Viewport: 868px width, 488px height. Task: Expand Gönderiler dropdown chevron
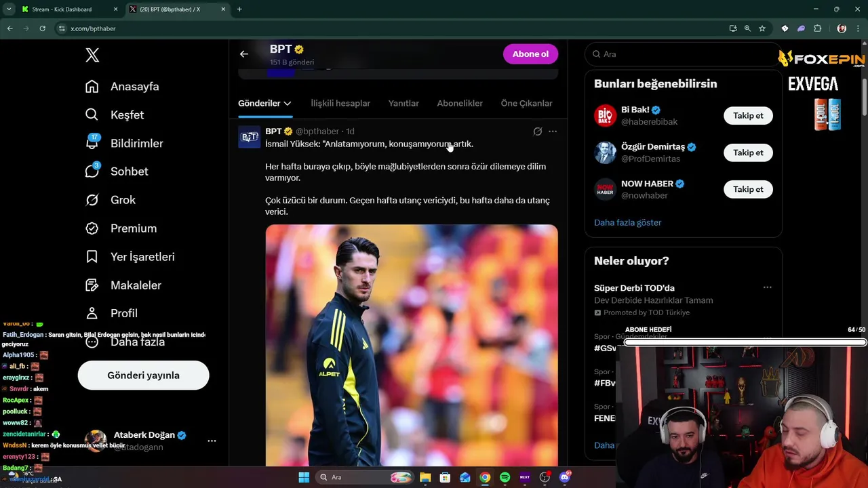288,104
